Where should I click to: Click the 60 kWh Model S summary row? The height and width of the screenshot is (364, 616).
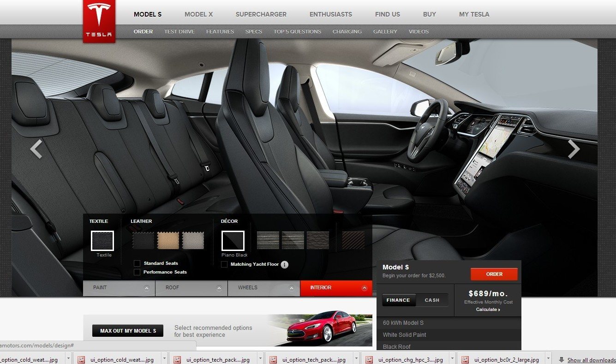[449, 323]
